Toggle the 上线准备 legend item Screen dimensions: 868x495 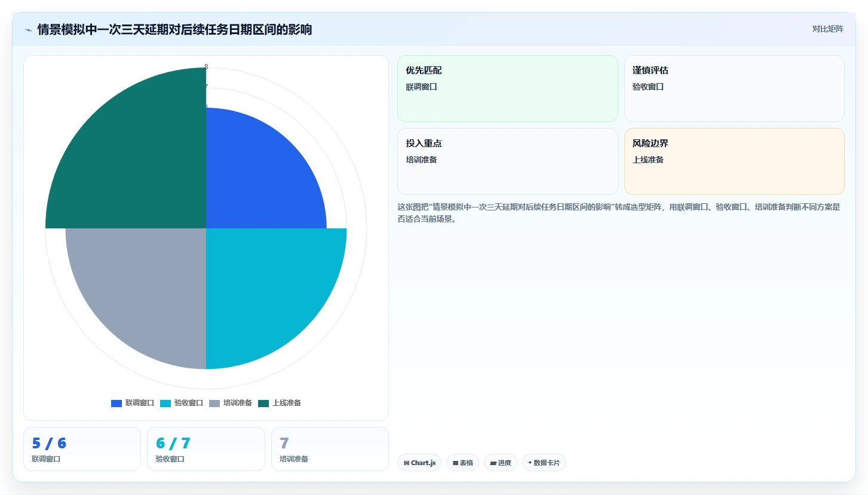click(280, 403)
